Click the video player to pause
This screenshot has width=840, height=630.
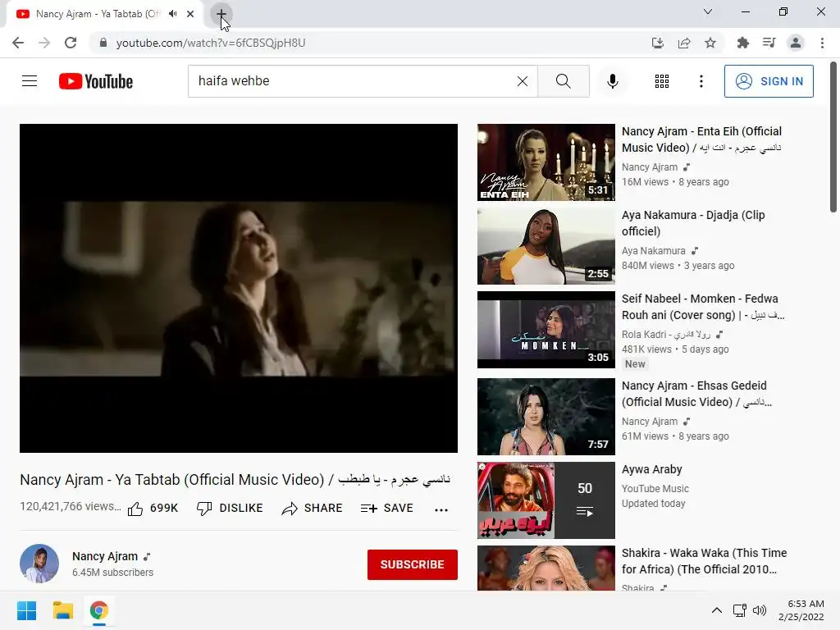pyautogui.click(x=239, y=288)
